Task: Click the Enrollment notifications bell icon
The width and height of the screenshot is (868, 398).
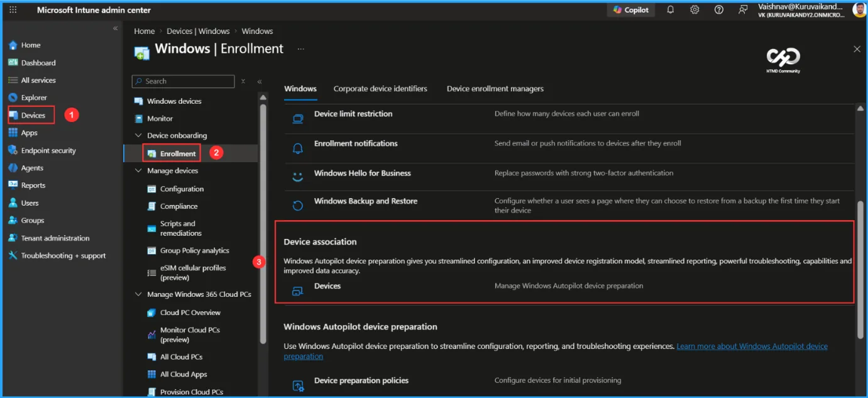Action: point(299,148)
